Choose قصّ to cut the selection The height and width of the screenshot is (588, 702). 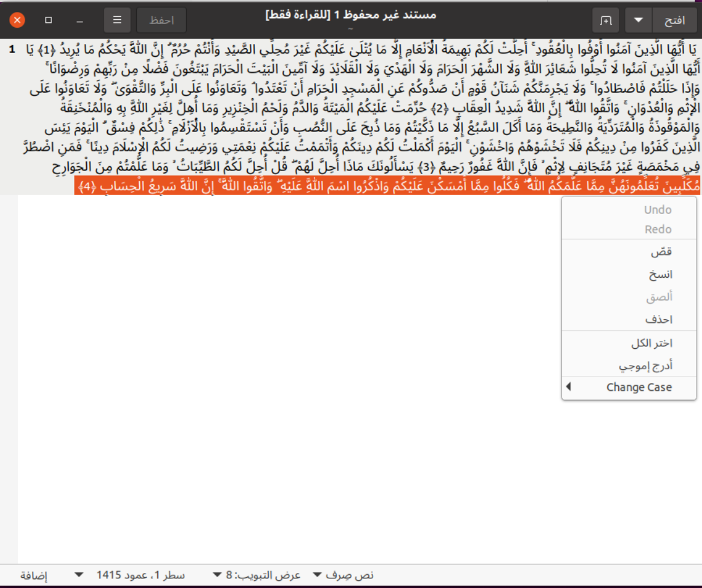pyautogui.click(x=628, y=252)
